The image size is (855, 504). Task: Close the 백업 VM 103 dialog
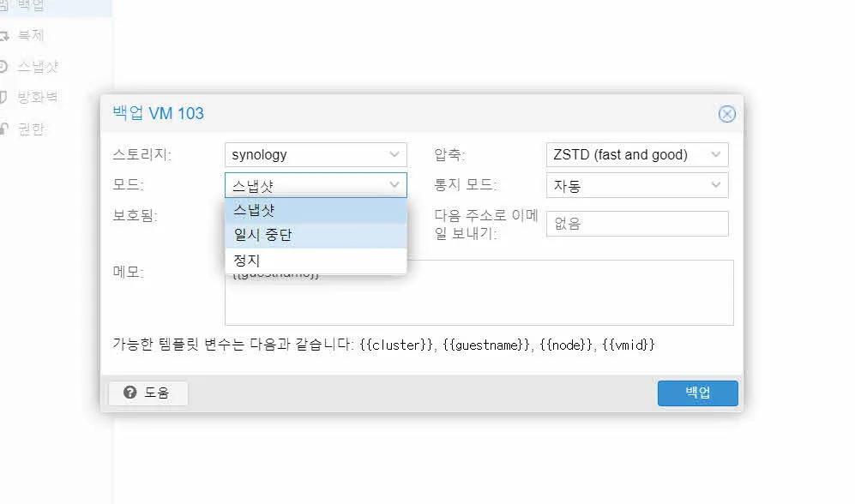tap(727, 113)
